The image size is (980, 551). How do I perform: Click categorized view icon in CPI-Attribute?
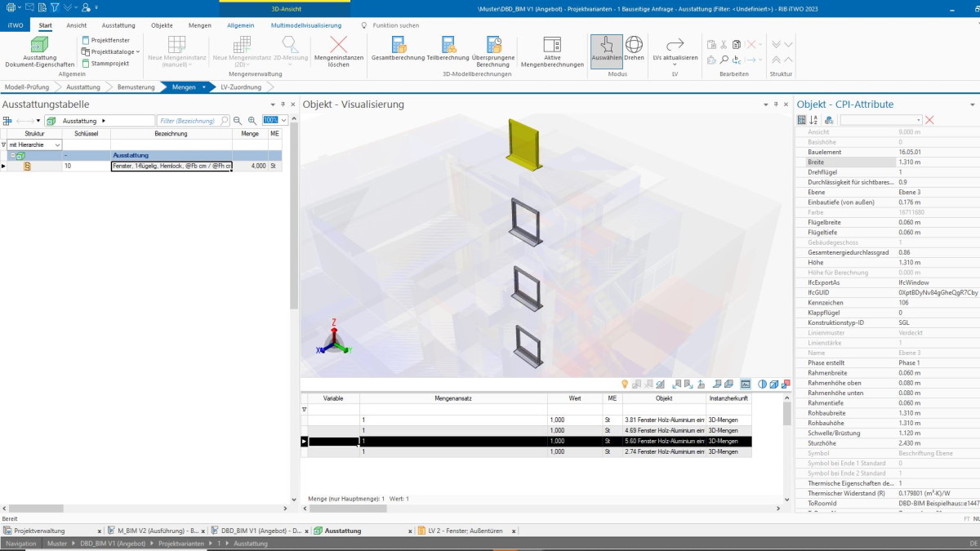(x=802, y=120)
